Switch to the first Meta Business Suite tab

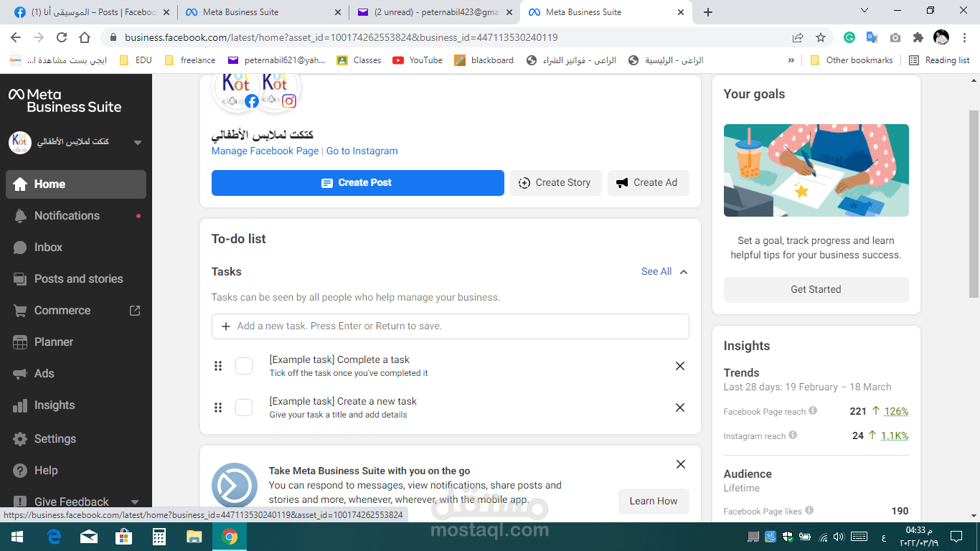tap(263, 12)
